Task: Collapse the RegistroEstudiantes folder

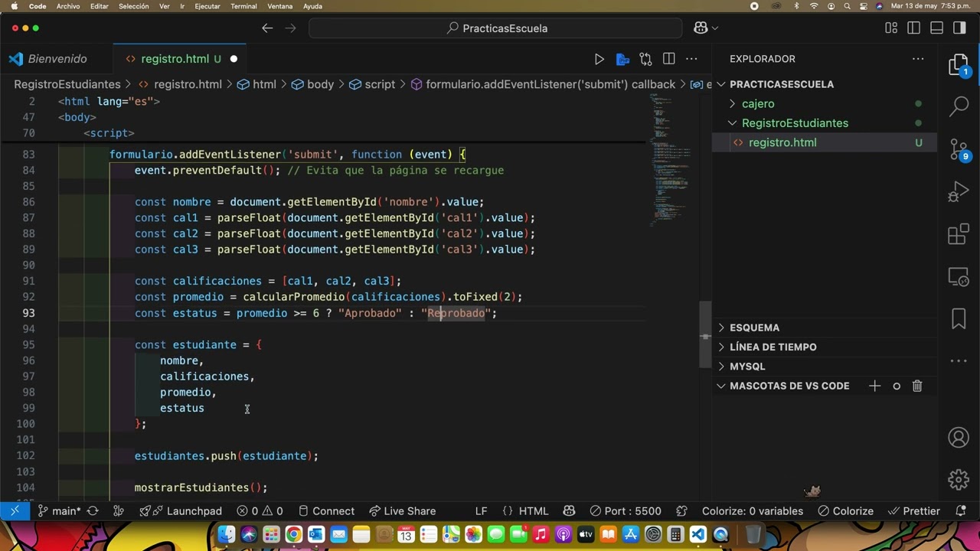Action: pyautogui.click(x=795, y=123)
